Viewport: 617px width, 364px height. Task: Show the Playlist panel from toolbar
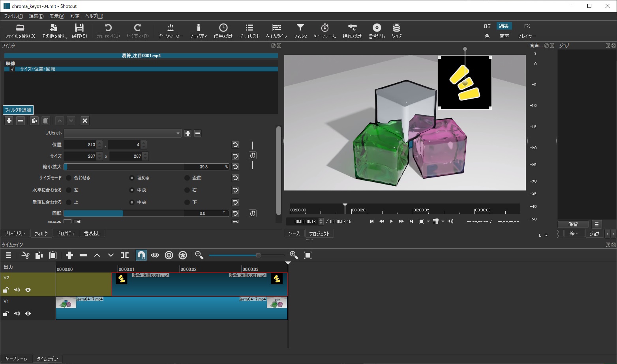[249, 31]
